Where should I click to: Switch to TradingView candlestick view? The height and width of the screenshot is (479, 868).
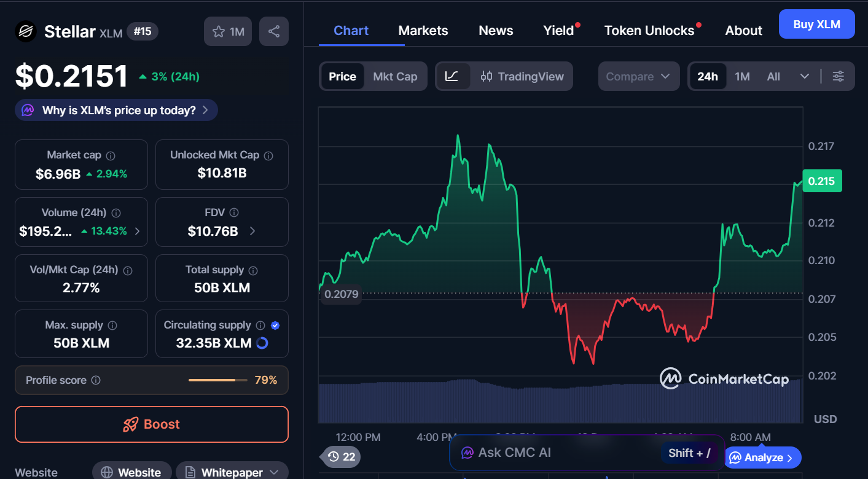[x=523, y=76]
